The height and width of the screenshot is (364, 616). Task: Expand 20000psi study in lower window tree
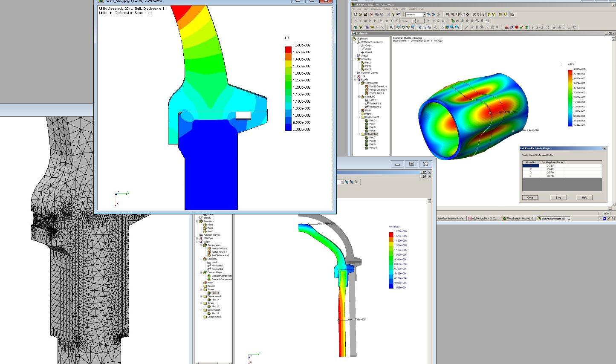coord(197,238)
